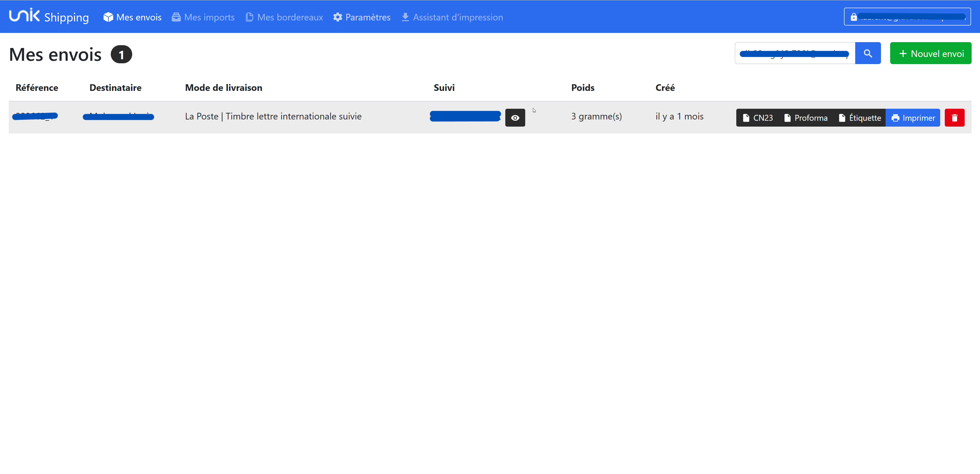Click the shipment count badge showing 1
This screenshot has height=474, width=980.
121,54
